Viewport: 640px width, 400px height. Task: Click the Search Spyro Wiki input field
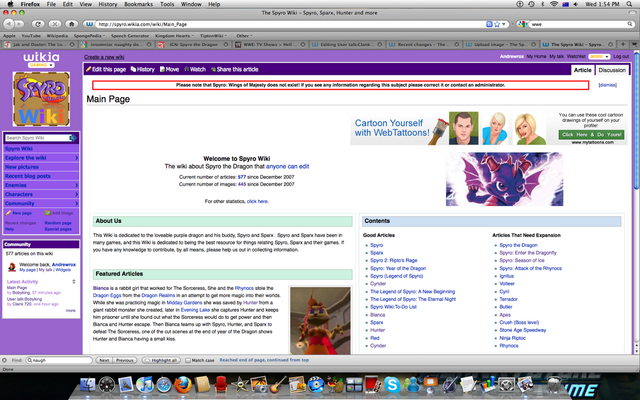[38, 138]
